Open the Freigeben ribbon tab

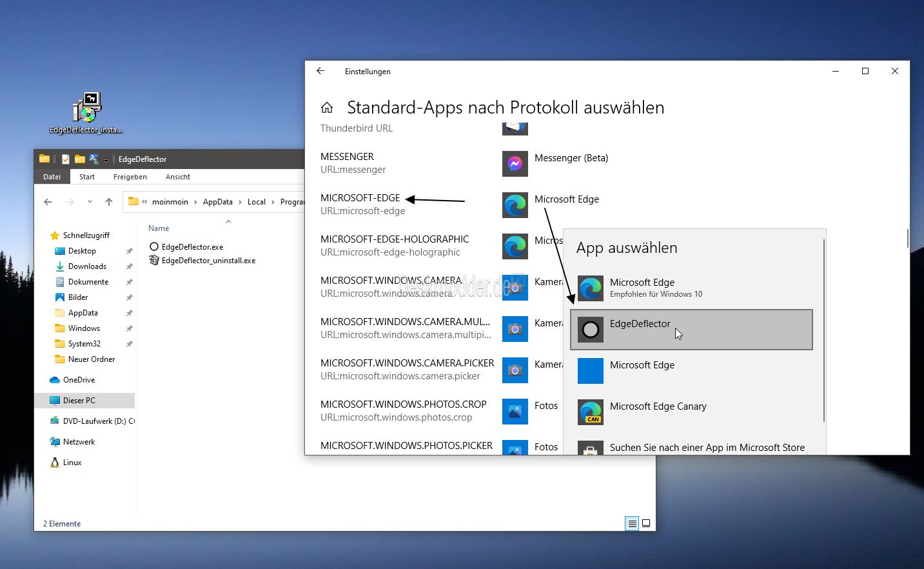pyautogui.click(x=130, y=177)
